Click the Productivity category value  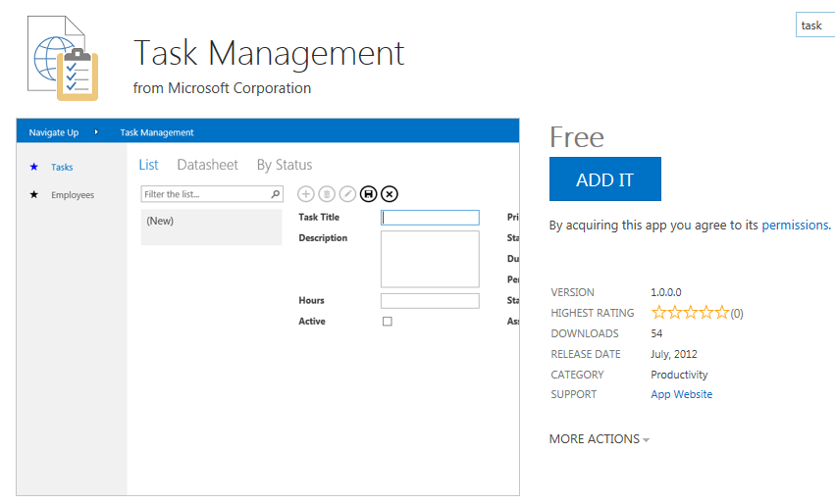679,375
